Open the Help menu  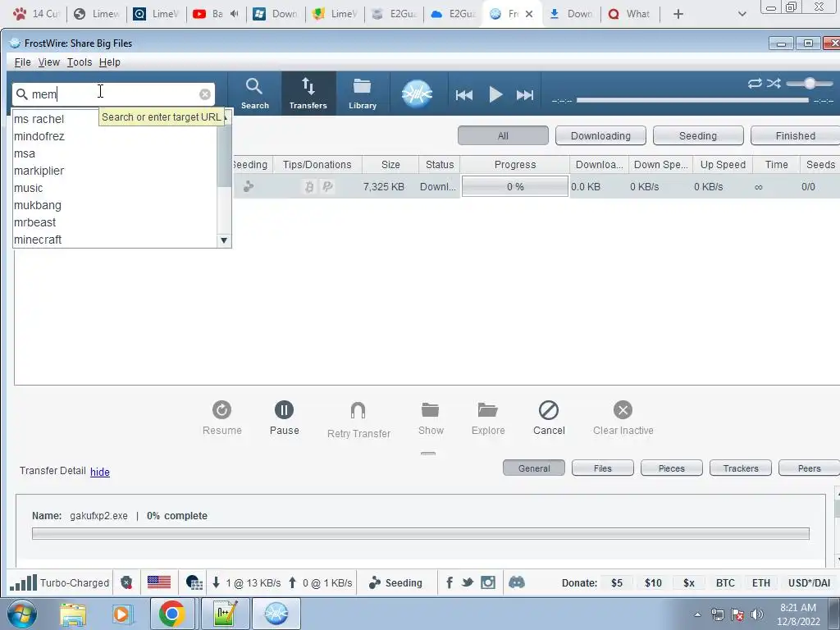pyautogui.click(x=109, y=62)
